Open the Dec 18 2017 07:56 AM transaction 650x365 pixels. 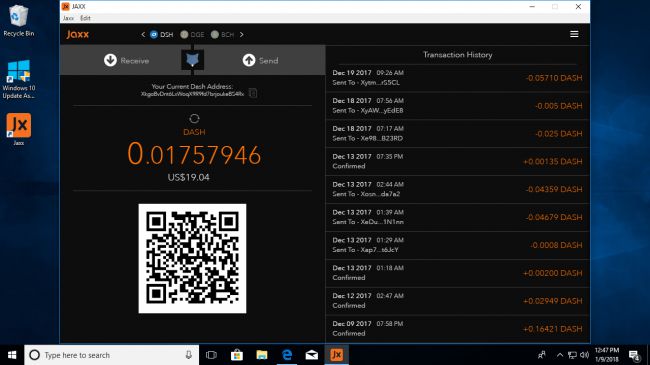tap(457, 106)
